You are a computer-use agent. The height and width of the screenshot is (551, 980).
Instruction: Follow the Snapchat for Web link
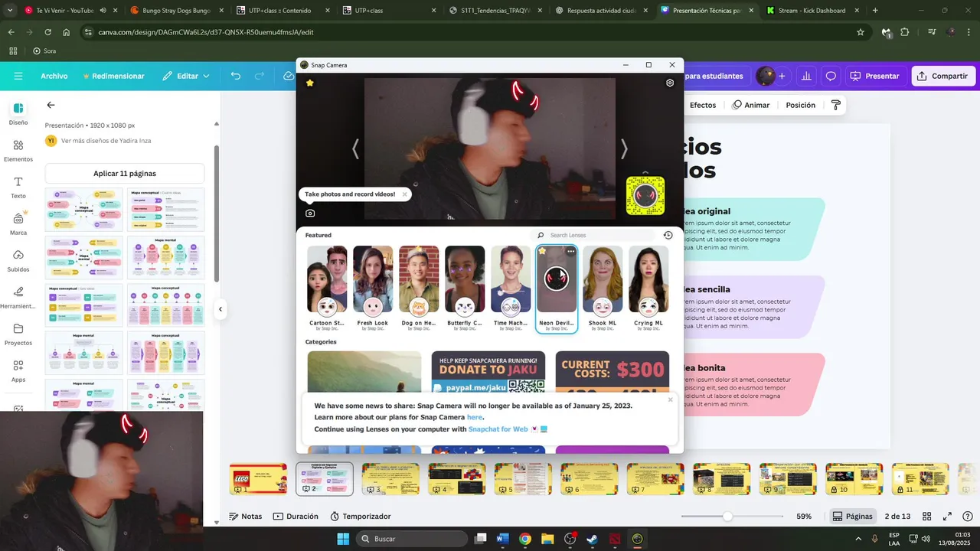click(x=498, y=429)
